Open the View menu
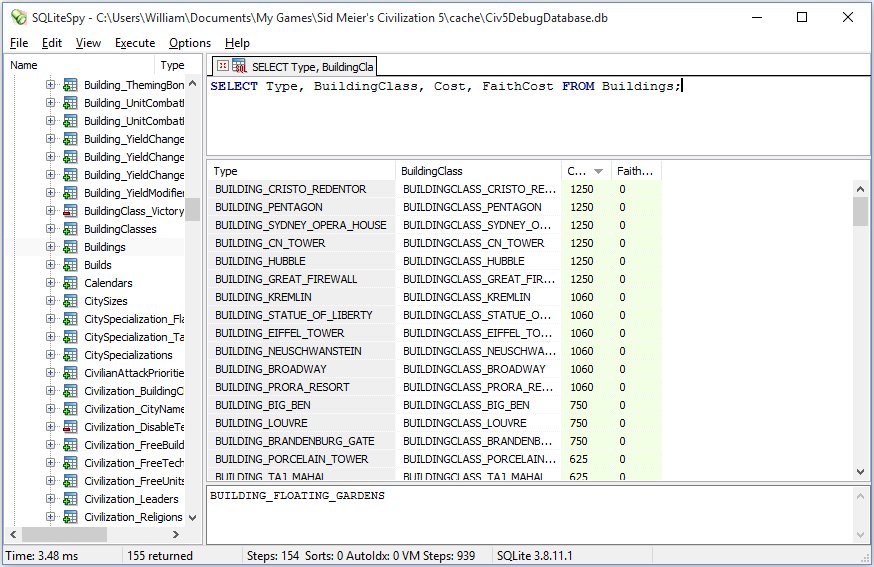 pos(88,43)
